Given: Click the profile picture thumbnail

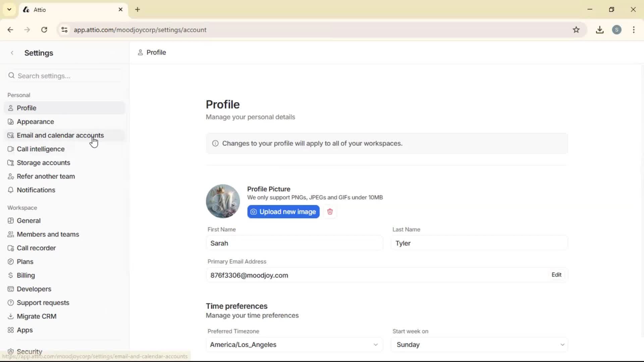Looking at the screenshot, I should [223, 201].
